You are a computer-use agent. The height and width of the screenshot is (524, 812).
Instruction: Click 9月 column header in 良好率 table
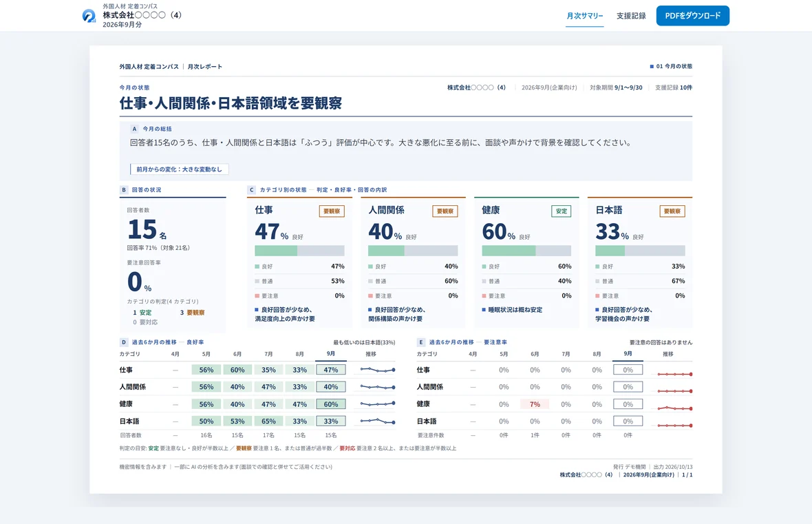click(331, 353)
